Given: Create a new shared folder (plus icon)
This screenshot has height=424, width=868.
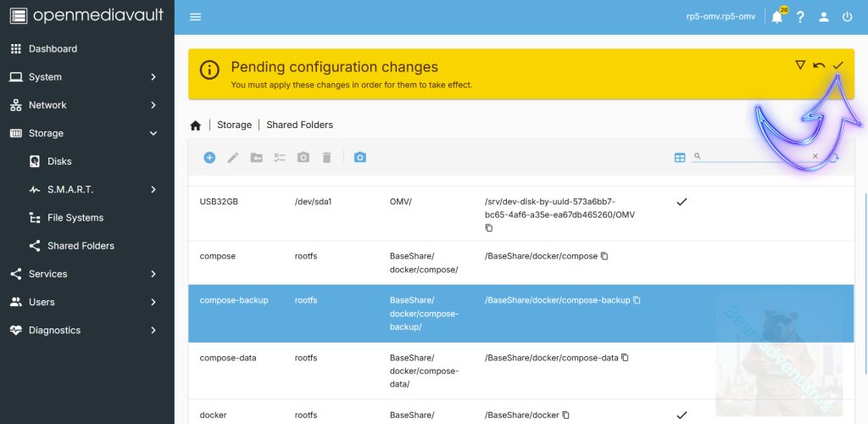Looking at the screenshot, I should click(209, 158).
